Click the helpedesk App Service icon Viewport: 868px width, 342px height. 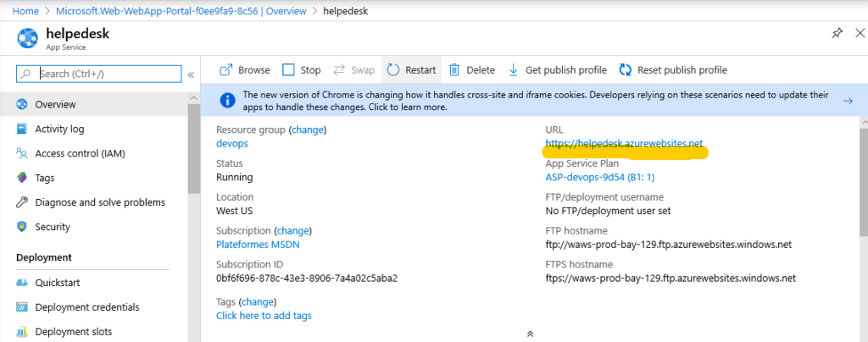click(x=27, y=38)
